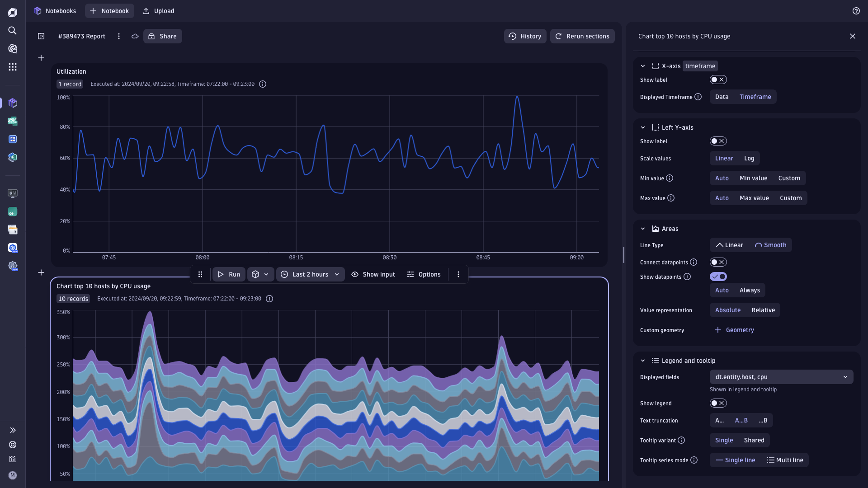Toggle Show datapoints switch on
Image resolution: width=868 pixels, height=488 pixels.
coord(718,277)
